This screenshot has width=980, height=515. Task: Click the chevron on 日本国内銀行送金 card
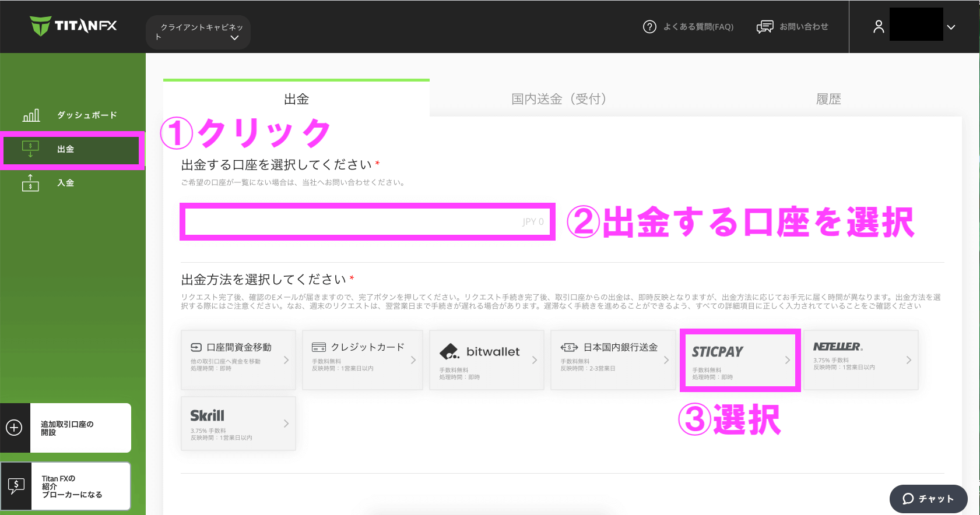(x=666, y=360)
